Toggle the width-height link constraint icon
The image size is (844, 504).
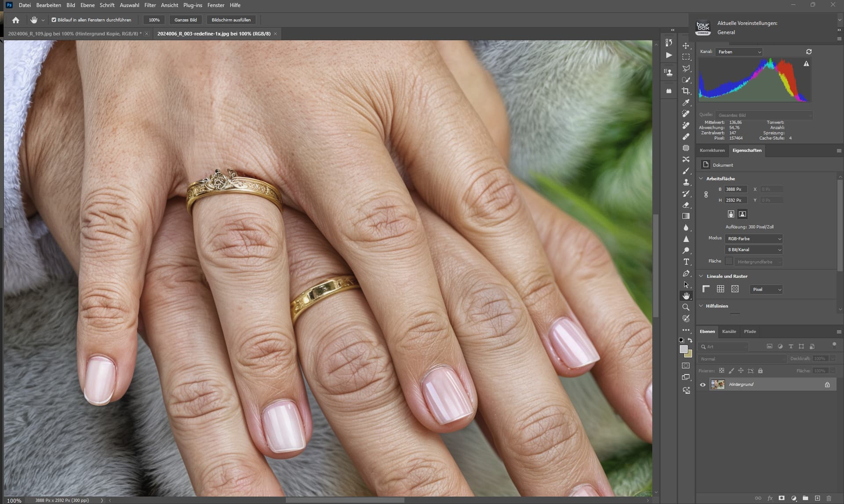pyautogui.click(x=706, y=195)
